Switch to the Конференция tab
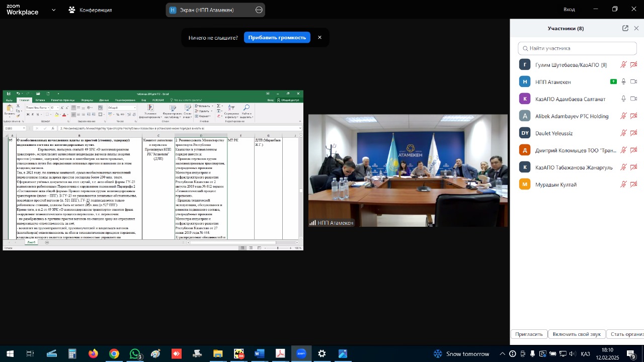 pyautogui.click(x=90, y=10)
